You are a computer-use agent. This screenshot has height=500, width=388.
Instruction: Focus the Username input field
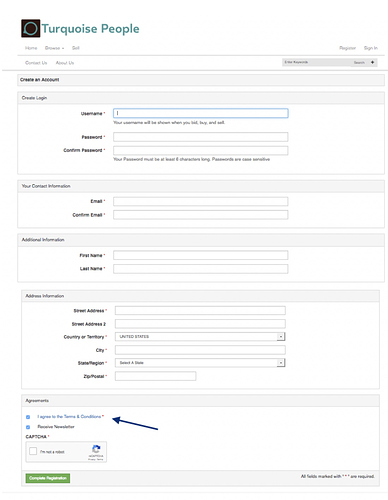pos(201,113)
